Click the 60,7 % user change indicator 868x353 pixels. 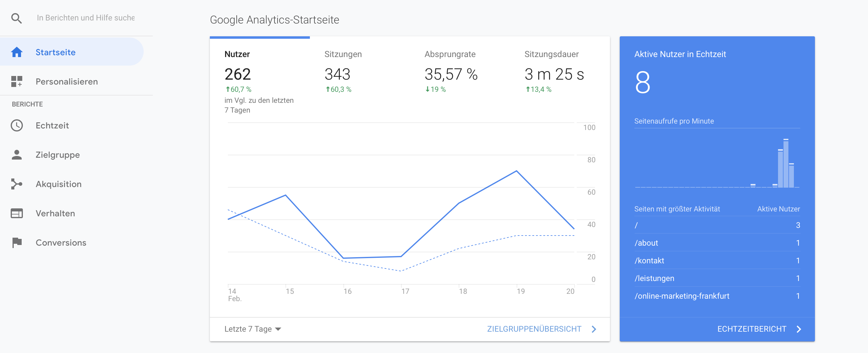tap(238, 89)
